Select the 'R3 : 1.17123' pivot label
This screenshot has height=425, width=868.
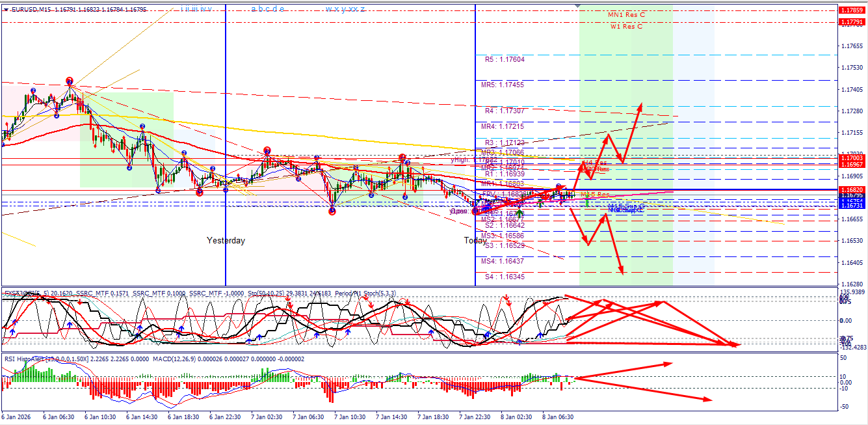pyautogui.click(x=505, y=143)
